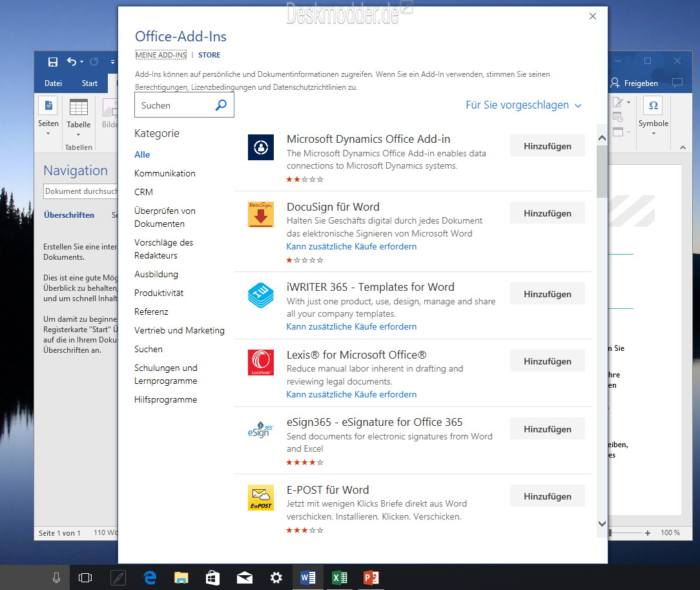Open the Symbole omega icon in ribbon
The width and height of the screenshot is (700, 590).
pyautogui.click(x=653, y=105)
